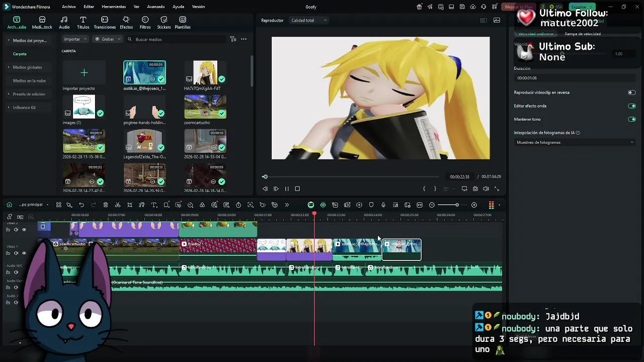Image resolution: width=644 pixels, height=362 pixels.
Task: Show more timeline tools with double chevron
Action: pos(287,205)
